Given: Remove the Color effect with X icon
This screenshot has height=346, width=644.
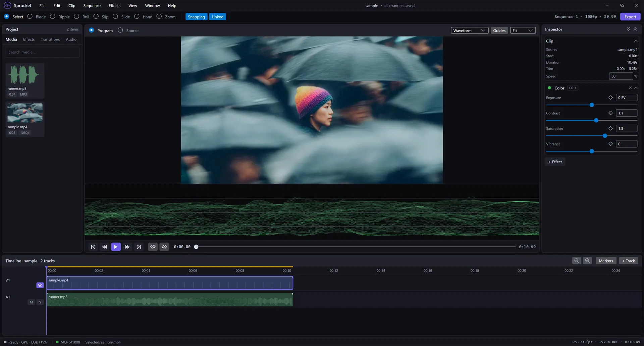Looking at the screenshot, I should tap(630, 88).
